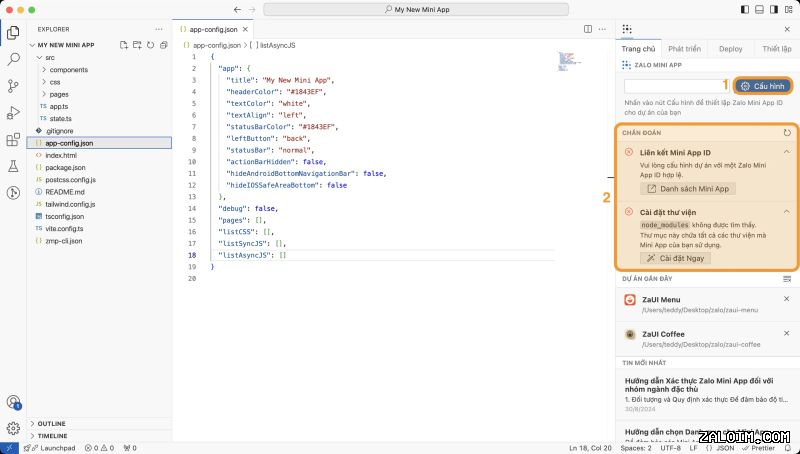The image size is (800, 454).
Task: Click the New File icon in Explorer
Action: click(x=124, y=45)
